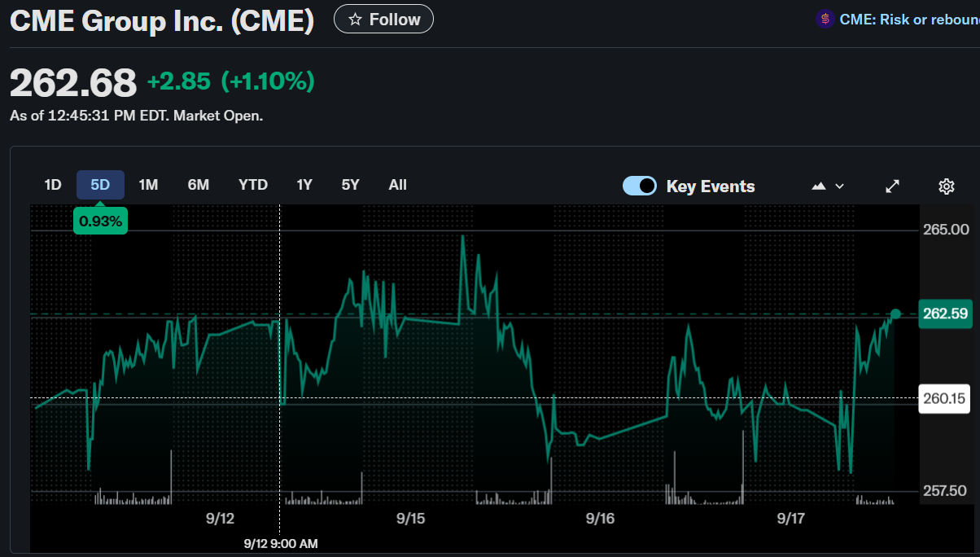
Task: Click the +2.85 price change value
Action: 178,81
